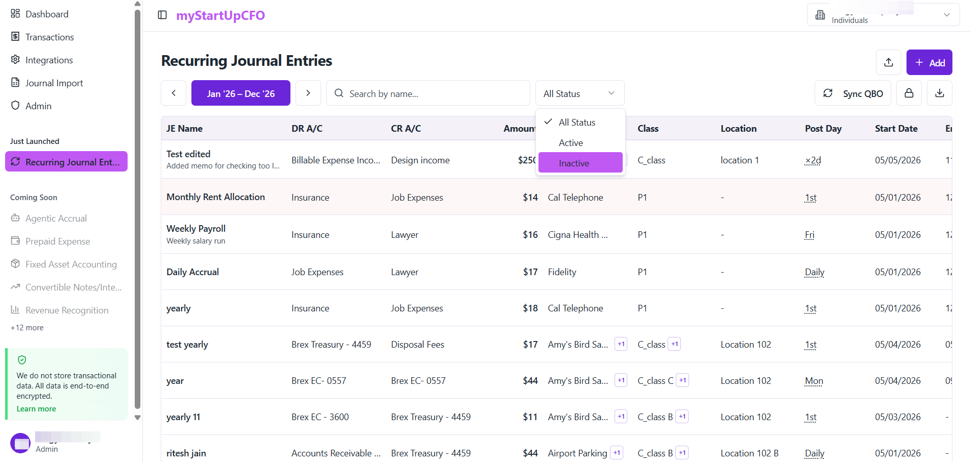Screen dimensions: 980x462
Task: Open the Dashboard sidebar icon
Action: (x=15, y=14)
